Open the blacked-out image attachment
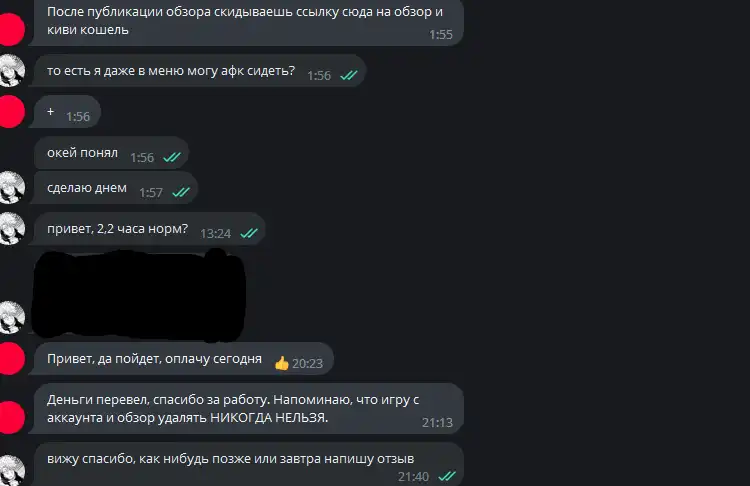The image size is (750, 486). tap(139, 296)
